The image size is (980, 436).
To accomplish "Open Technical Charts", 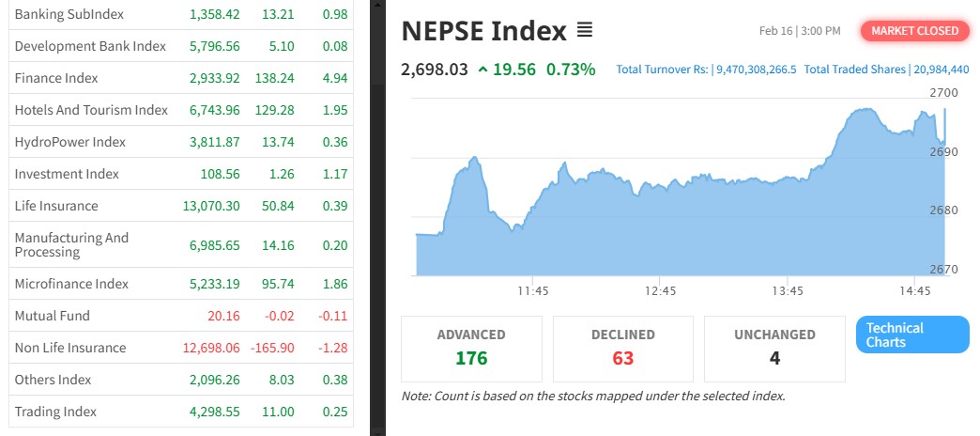I will pos(911,335).
